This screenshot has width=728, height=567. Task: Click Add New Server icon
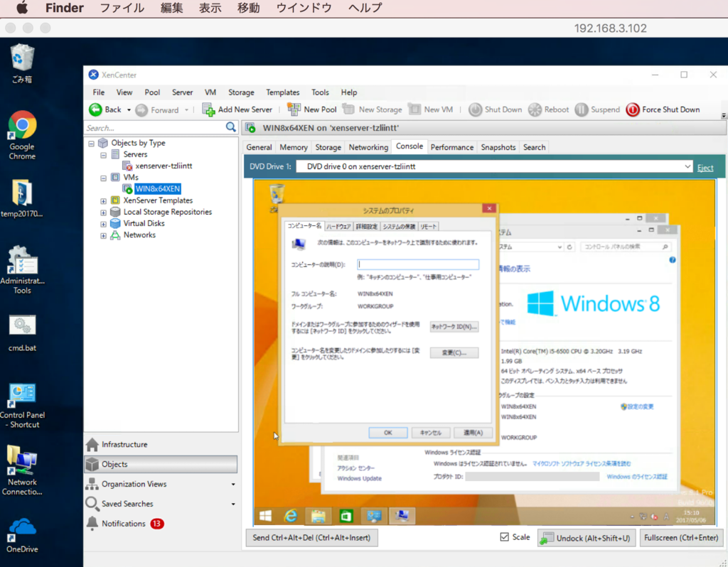pyautogui.click(x=208, y=109)
